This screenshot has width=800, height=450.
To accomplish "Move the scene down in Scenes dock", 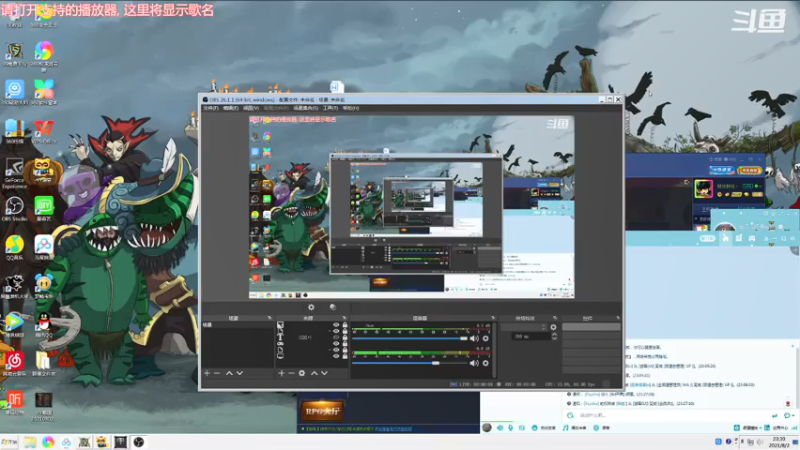I will (240, 373).
